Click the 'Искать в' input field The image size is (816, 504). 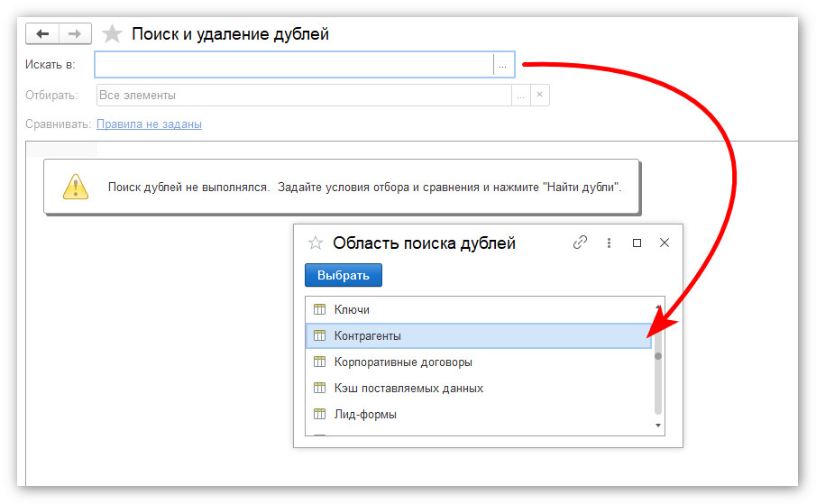point(294,65)
